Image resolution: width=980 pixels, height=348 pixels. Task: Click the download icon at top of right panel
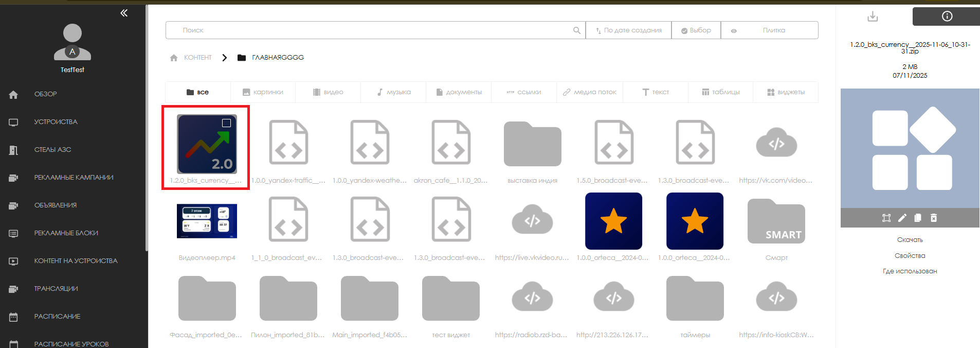pyautogui.click(x=873, y=16)
